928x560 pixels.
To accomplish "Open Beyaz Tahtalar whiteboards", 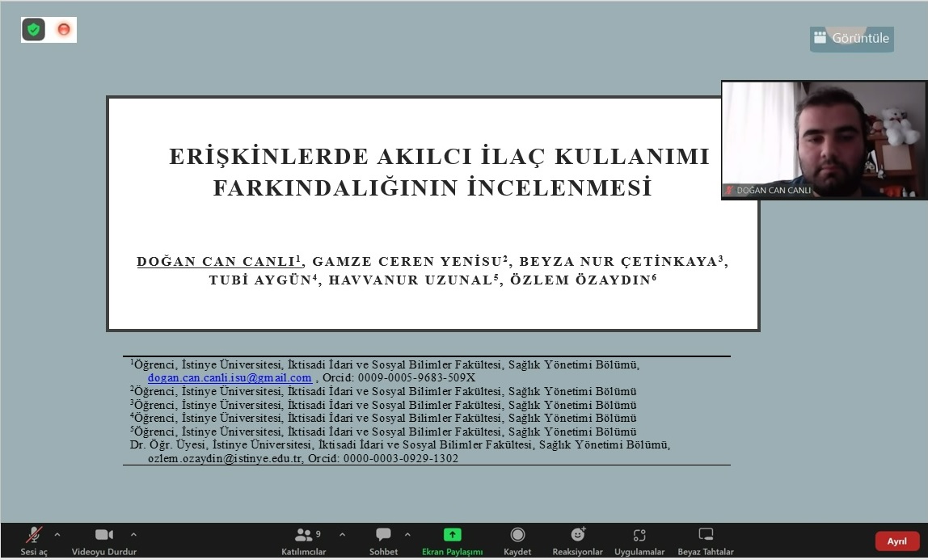I will click(x=706, y=540).
